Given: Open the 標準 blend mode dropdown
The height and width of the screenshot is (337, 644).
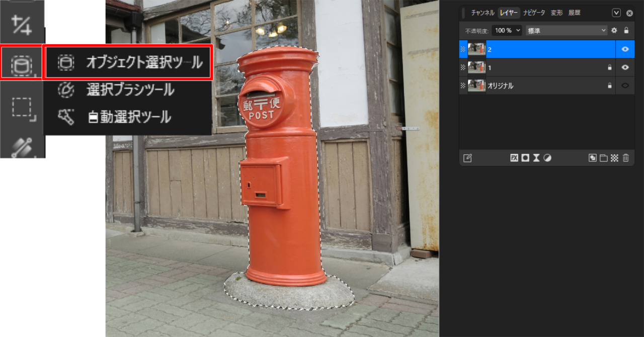Looking at the screenshot, I should click(567, 31).
